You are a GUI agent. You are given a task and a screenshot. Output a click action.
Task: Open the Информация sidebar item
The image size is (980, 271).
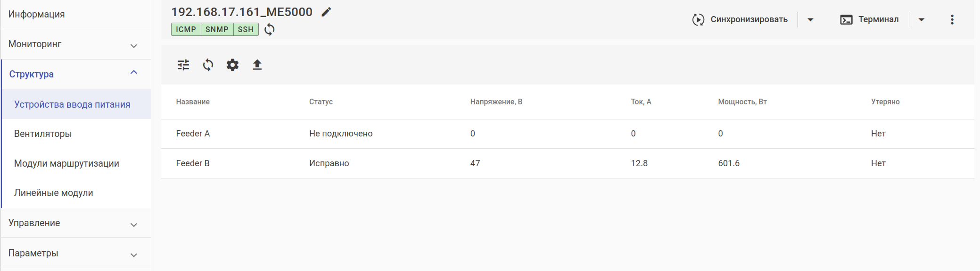point(37,14)
